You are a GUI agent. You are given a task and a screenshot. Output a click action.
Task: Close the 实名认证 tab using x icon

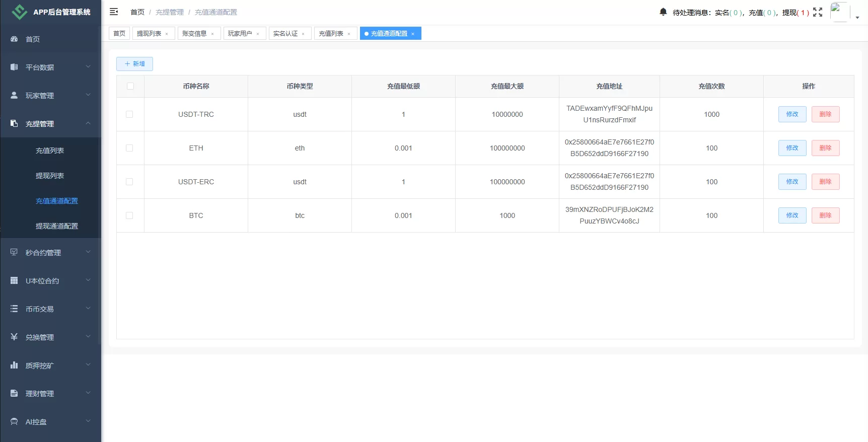pyautogui.click(x=303, y=34)
